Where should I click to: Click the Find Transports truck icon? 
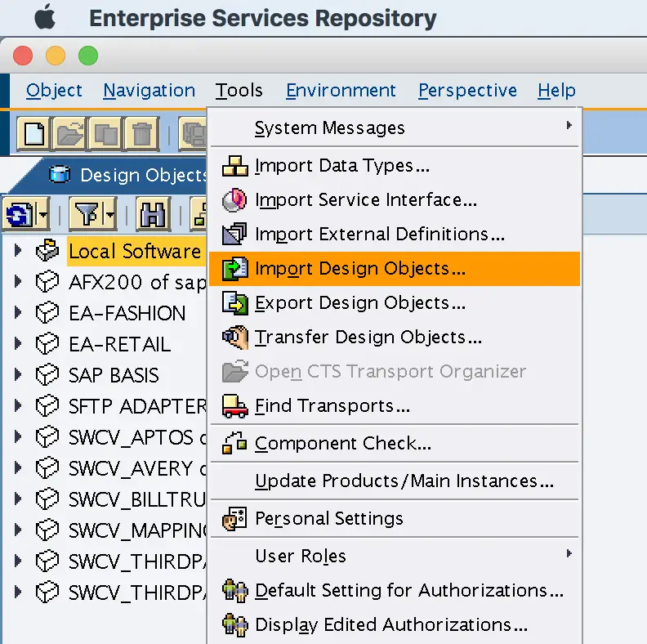[234, 406]
